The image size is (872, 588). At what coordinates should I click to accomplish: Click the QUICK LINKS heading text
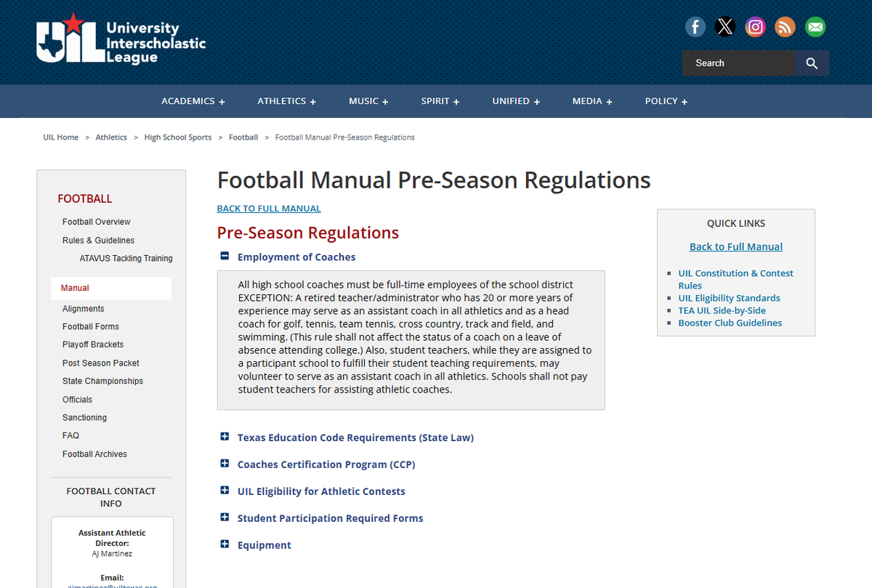(x=736, y=223)
